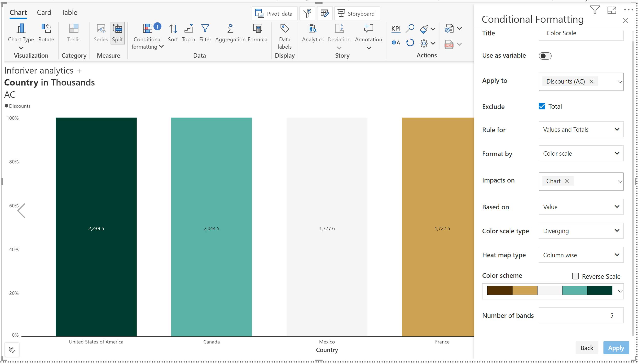Select the Sort icon
The height and width of the screenshot is (364, 638).
(173, 29)
